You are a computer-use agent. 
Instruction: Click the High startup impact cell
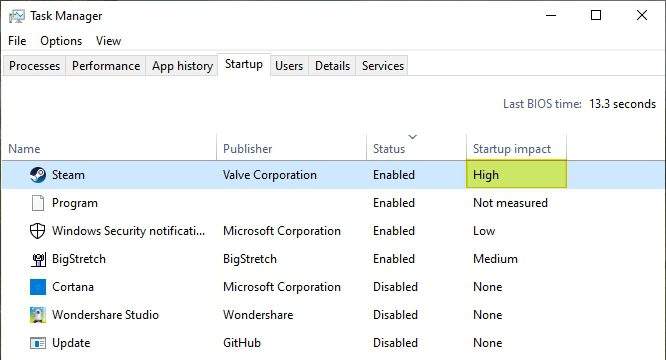(516, 174)
